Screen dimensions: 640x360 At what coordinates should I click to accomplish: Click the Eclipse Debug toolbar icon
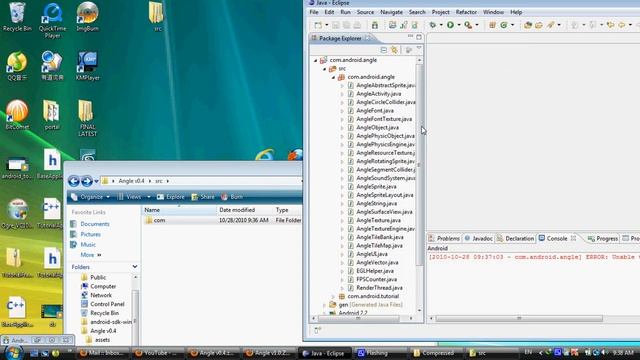tap(432, 25)
